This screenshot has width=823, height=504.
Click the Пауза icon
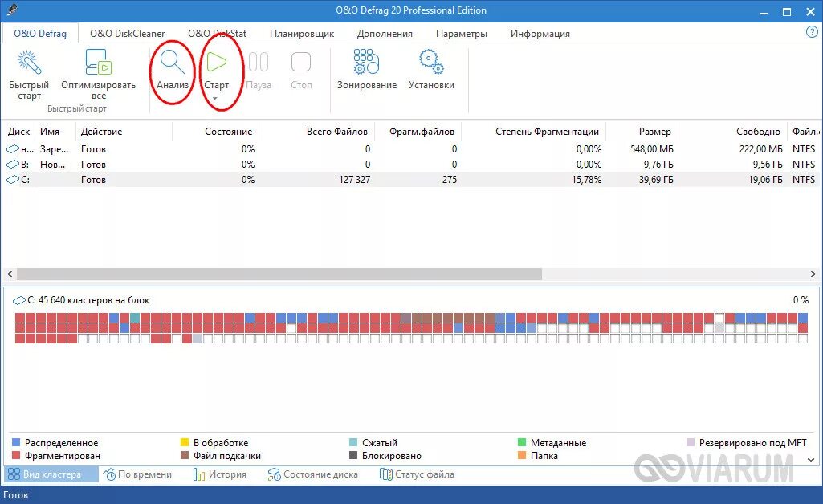point(259,62)
